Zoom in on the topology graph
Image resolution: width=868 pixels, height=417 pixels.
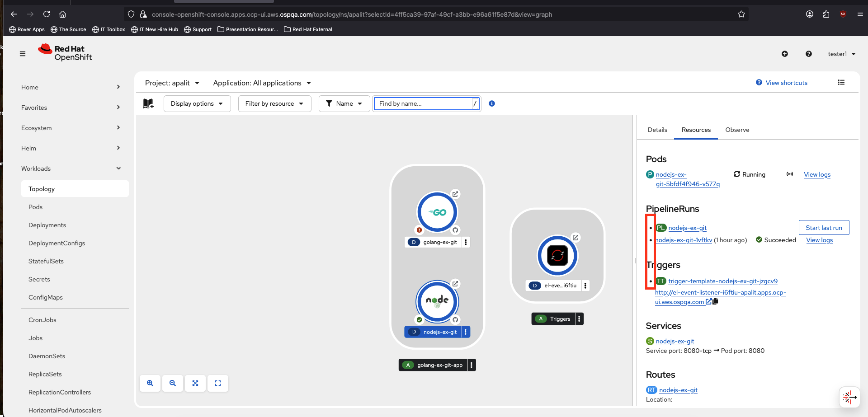(x=150, y=383)
